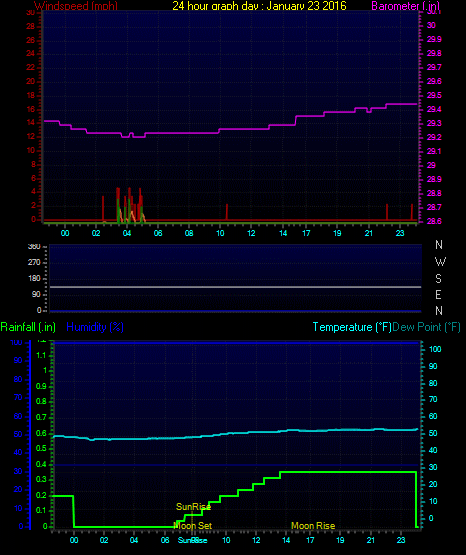Click the Moon Rise marker label
Viewport: 466px width, 555px height.
[x=313, y=526]
